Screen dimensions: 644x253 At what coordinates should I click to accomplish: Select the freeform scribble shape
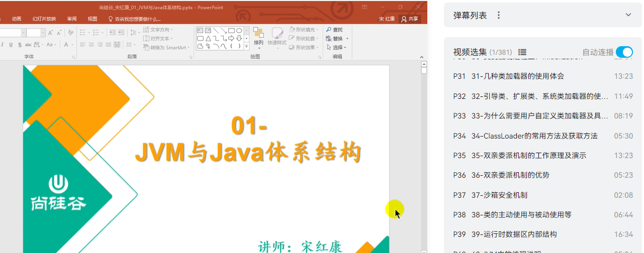[208, 46]
